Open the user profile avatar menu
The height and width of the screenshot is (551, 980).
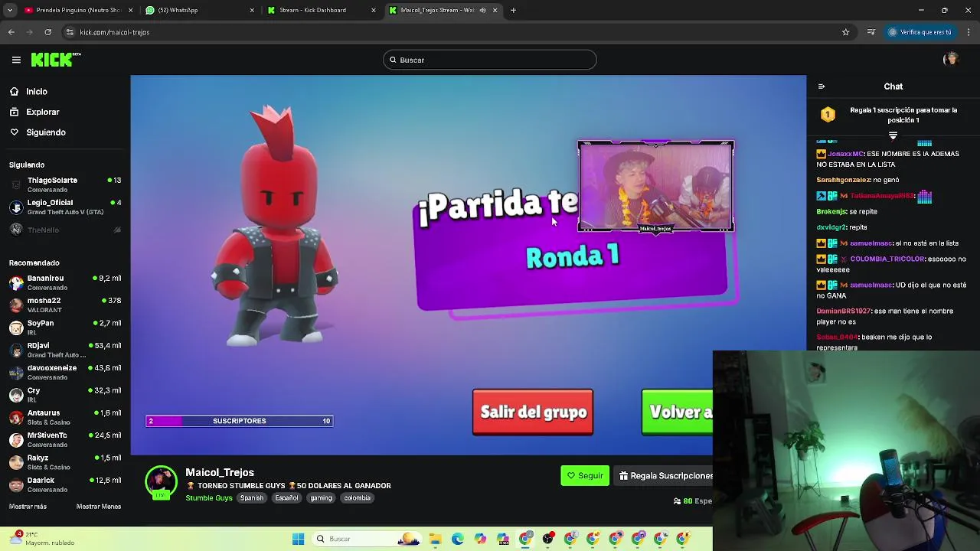pyautogui.click(x=951, y=60)
